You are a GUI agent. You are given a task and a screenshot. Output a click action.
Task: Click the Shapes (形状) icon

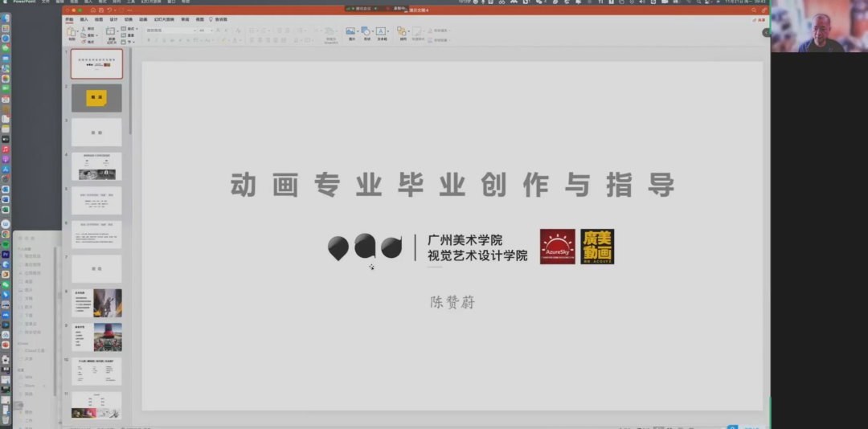click(x=366, y=31)
